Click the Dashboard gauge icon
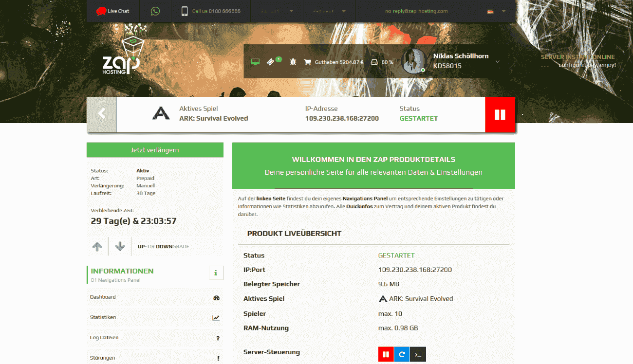 217,298
